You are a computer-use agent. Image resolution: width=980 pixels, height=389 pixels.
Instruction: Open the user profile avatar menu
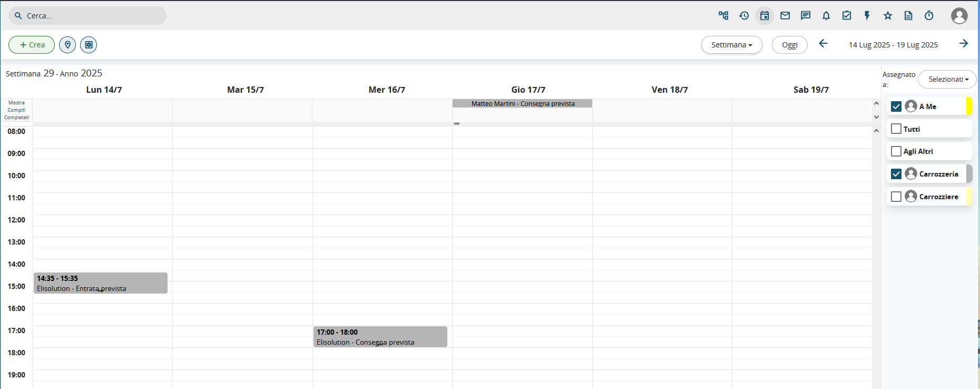click(x=959, y=16)
